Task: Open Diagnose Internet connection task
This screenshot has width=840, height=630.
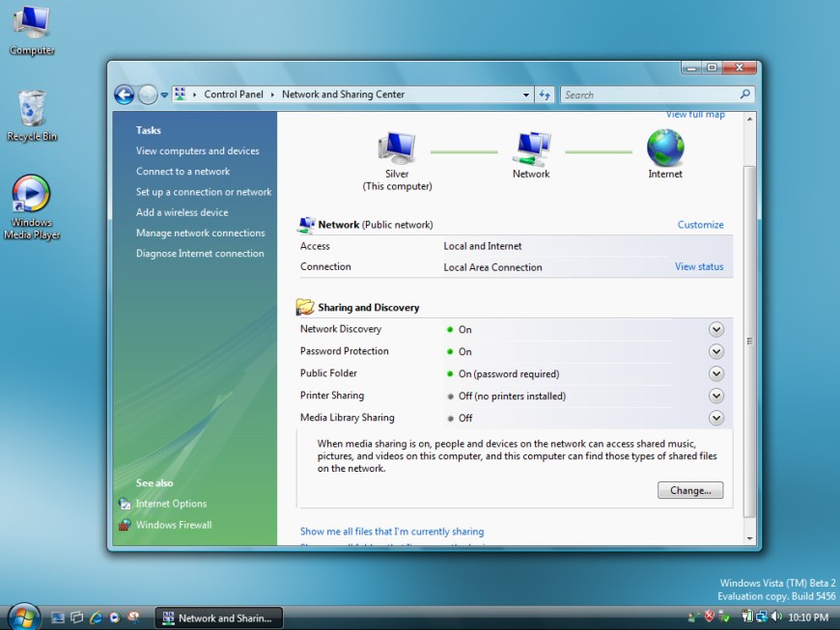Action: click(200, 253)
